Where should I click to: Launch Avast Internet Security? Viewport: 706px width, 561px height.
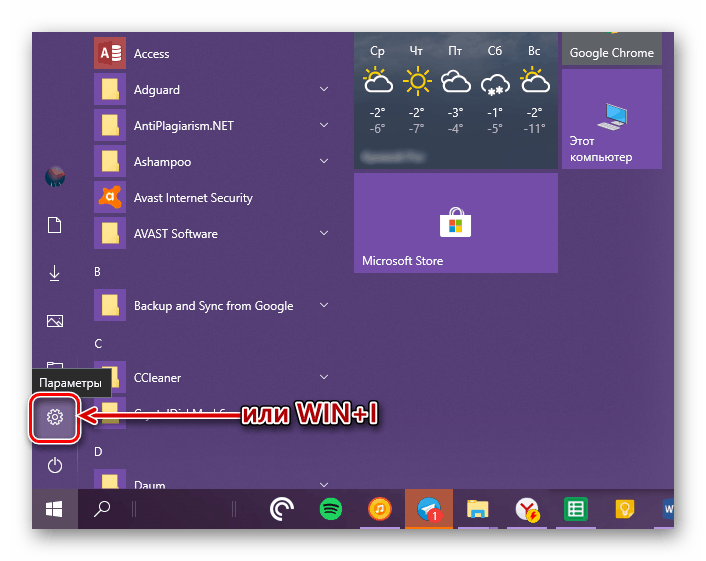[x=212, y=198]
